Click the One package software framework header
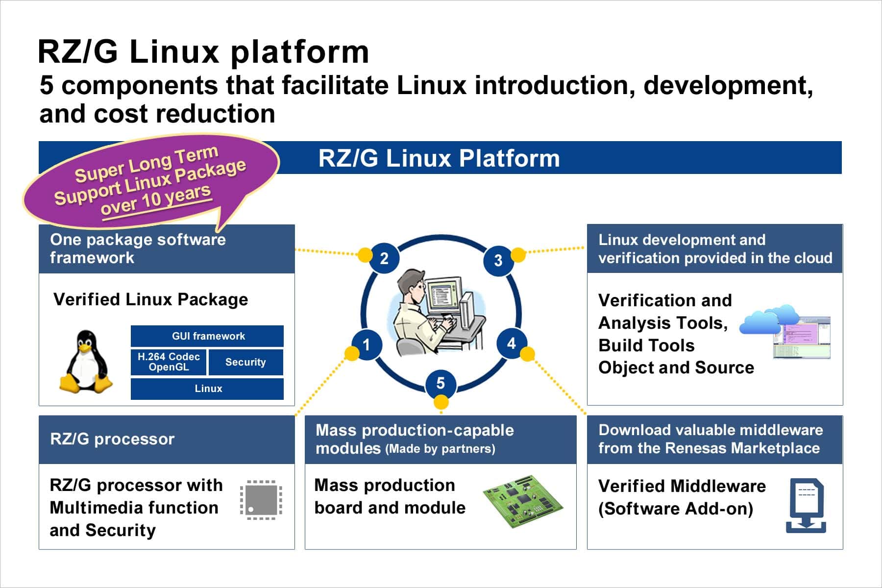 [x=167, y=249]
